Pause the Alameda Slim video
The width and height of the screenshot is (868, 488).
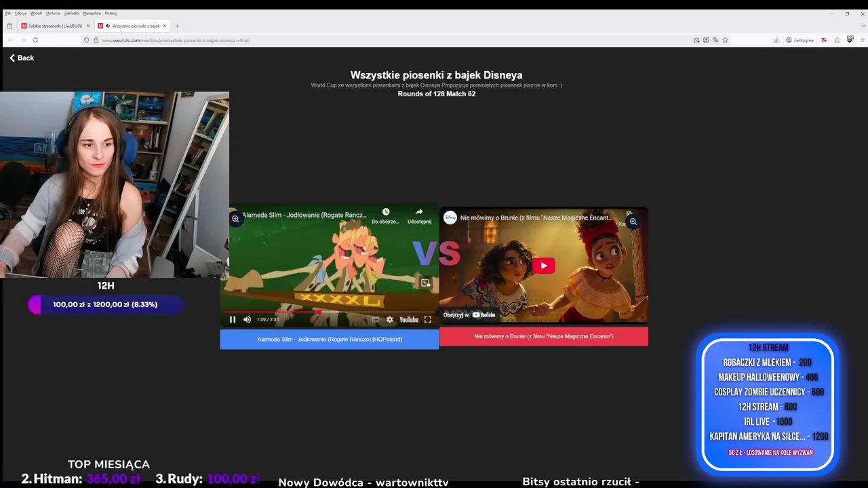tap(233, 319)
